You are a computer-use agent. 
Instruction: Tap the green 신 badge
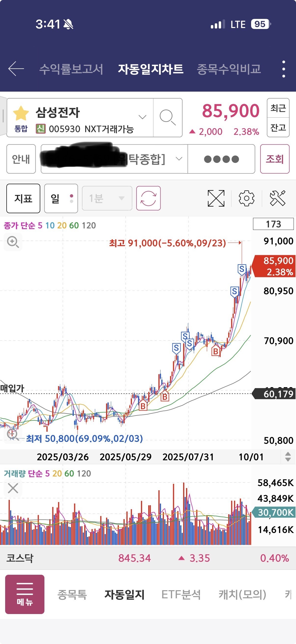(40, 129)
